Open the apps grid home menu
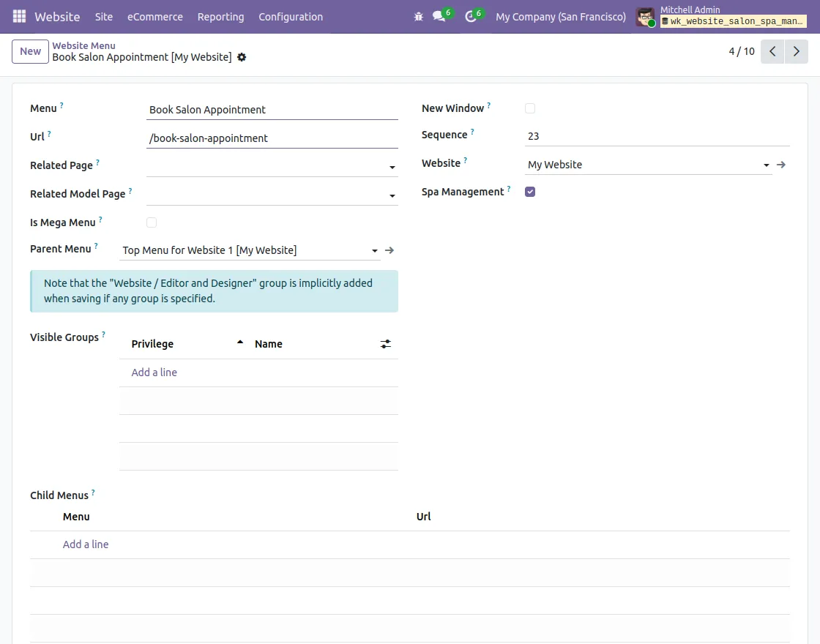 (19, 17)
